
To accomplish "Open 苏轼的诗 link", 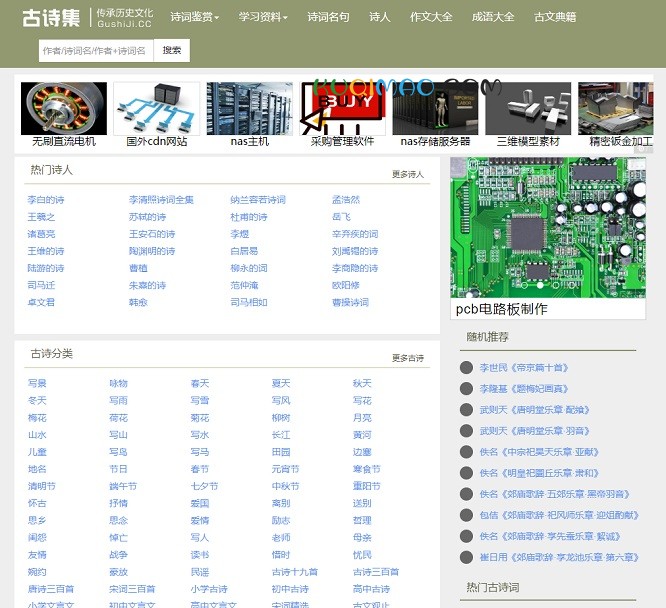I will [147, 217].
